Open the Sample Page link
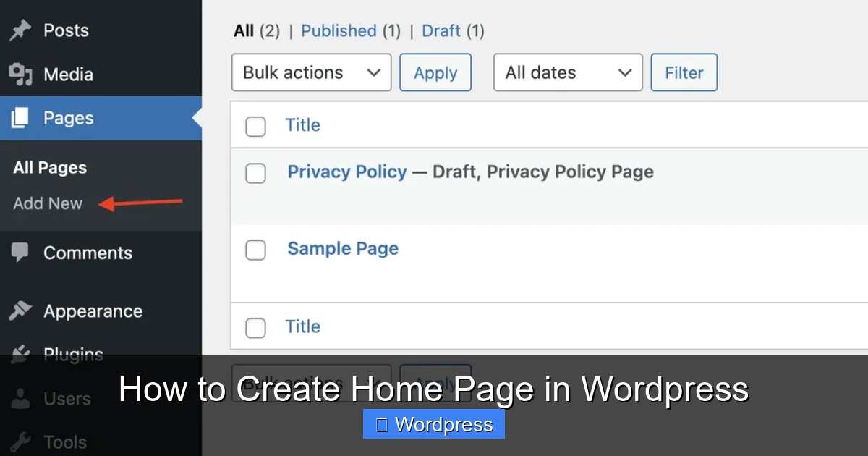Viewport: 868px width, 456px height. point(343,248)
